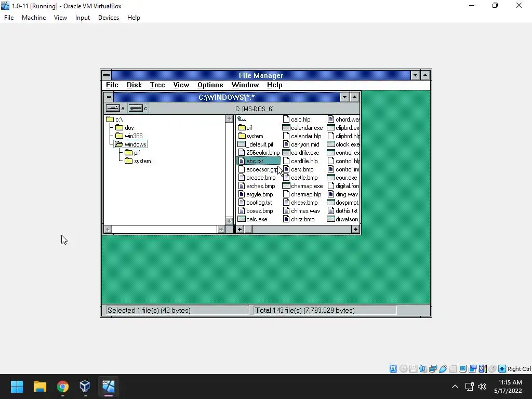Viewport: 532px width, 399px height.
Task: Select castle.bmp file
Action: click(300, 178)
